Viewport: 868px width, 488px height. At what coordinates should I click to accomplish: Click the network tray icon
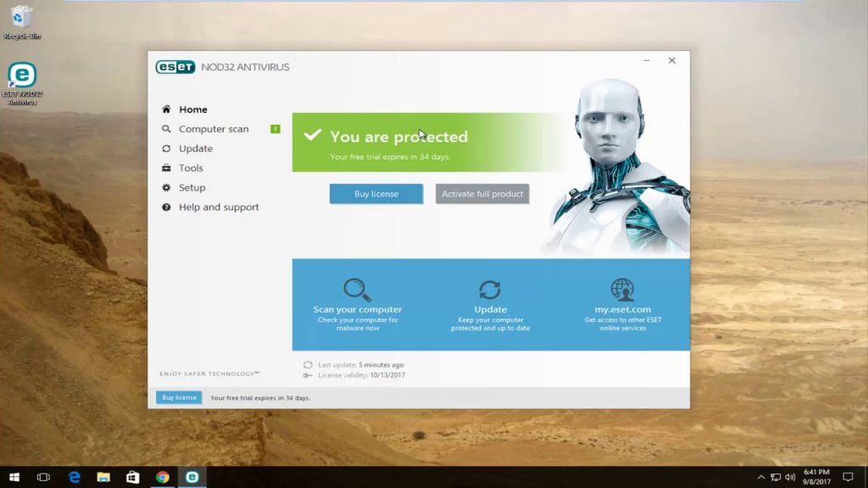click(776, 477)
